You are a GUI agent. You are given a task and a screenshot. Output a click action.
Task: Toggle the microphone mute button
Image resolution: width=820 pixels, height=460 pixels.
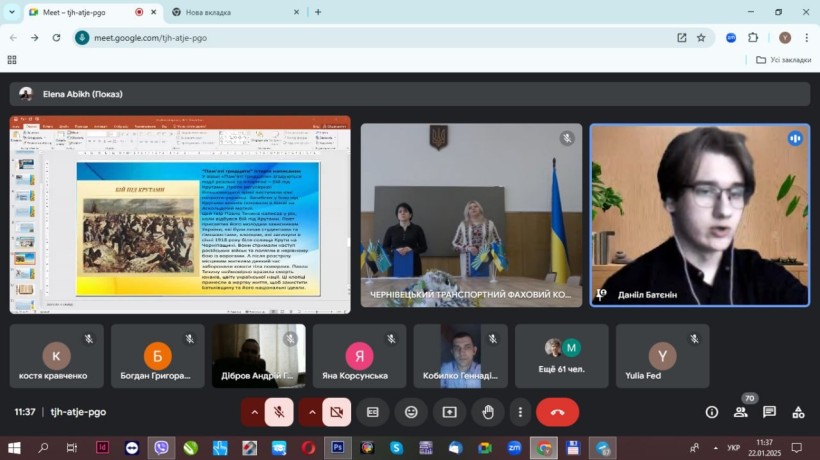[280, 412]
